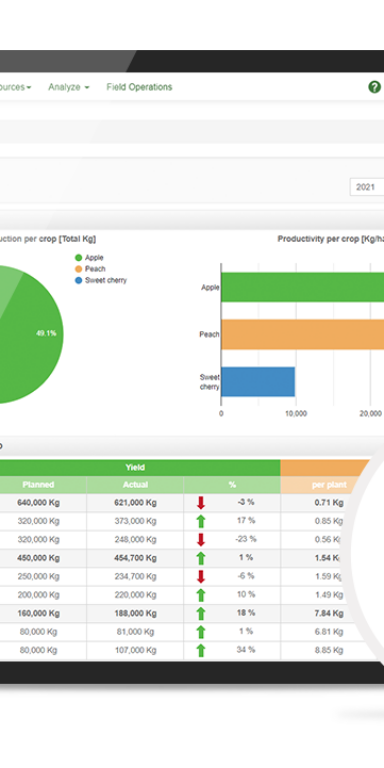384x768 pixels.
Task: Click the Productivity per crop chart title
Action: (331, 239)
